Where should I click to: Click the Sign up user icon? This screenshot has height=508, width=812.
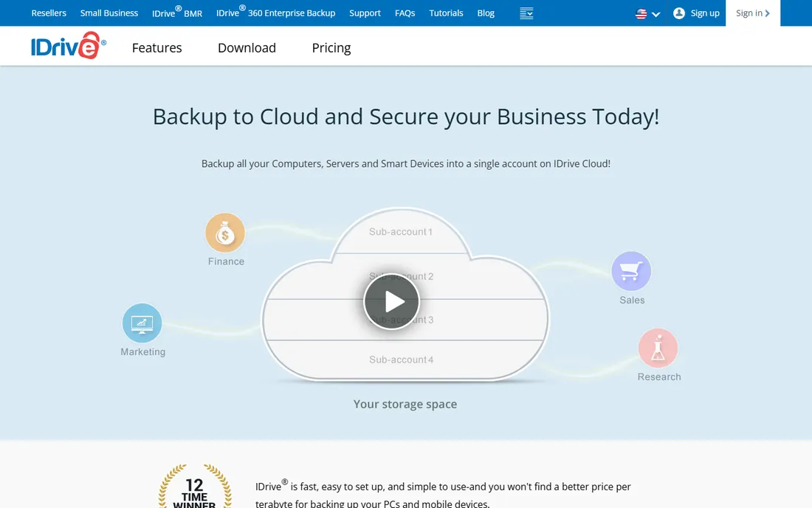(x=679, y=13)
